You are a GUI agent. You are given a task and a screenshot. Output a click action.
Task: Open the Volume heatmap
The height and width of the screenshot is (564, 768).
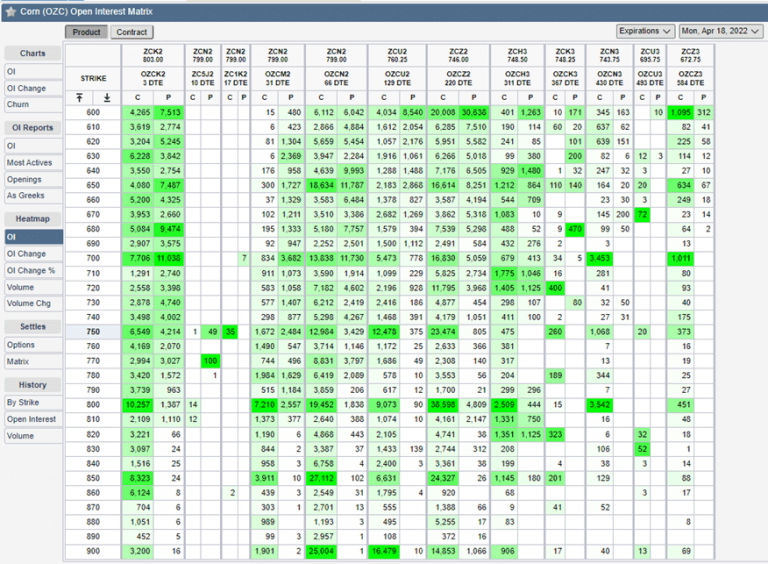pos(34,287)
